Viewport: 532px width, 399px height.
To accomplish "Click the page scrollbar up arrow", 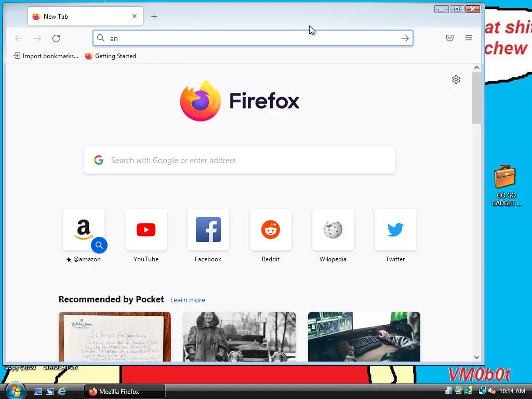I will pyautogui.click(x=477, y=68).
